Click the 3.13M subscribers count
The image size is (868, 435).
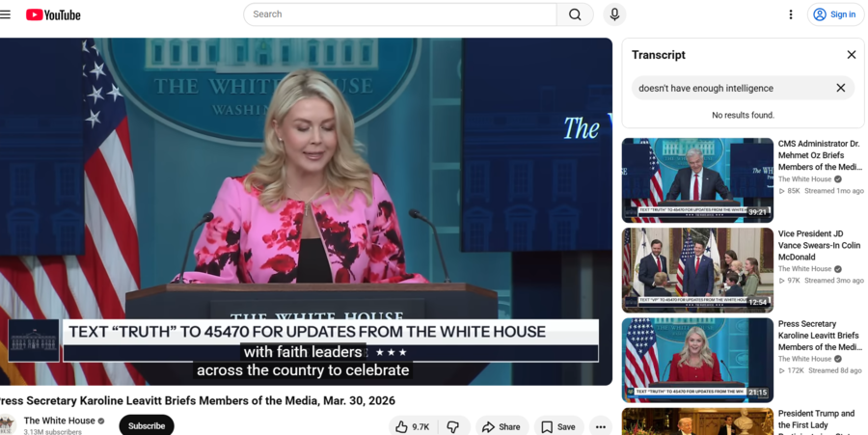(53, 432)
